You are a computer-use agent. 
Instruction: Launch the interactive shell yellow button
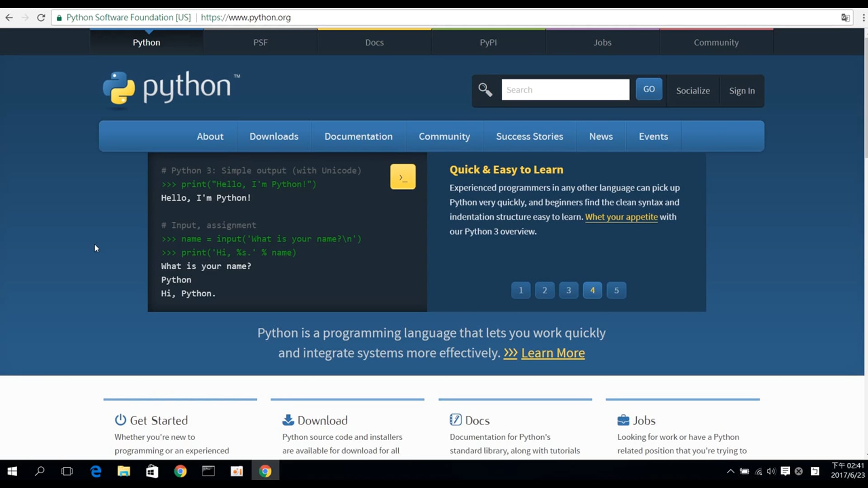pyautogui.click(x=403, y=177)
